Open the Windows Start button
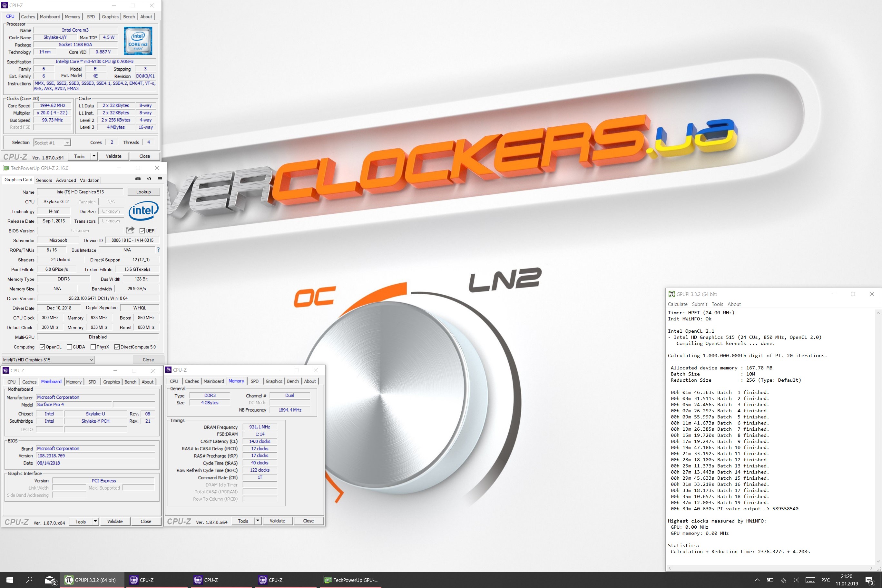This screenshot has height=588, width=882. (x=10, y=580)
